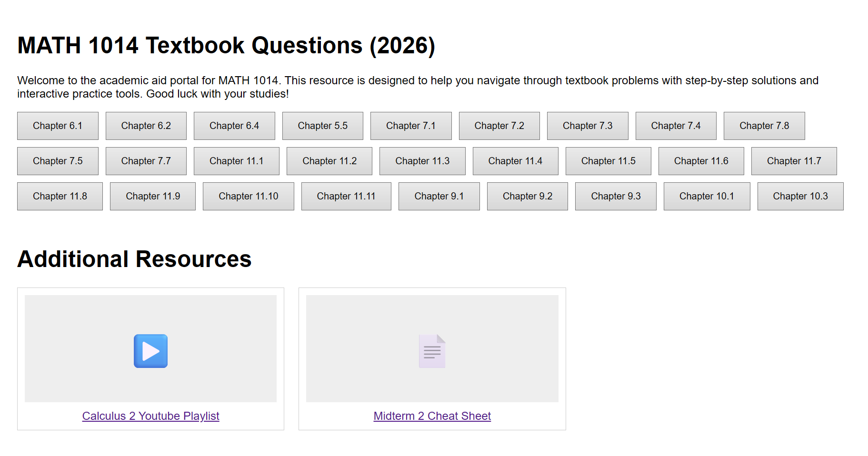The width and height of the screenshot is (868, 456).
Task: Open the Calculus 2 Youtube Playlist link
Action: [150, 416]
